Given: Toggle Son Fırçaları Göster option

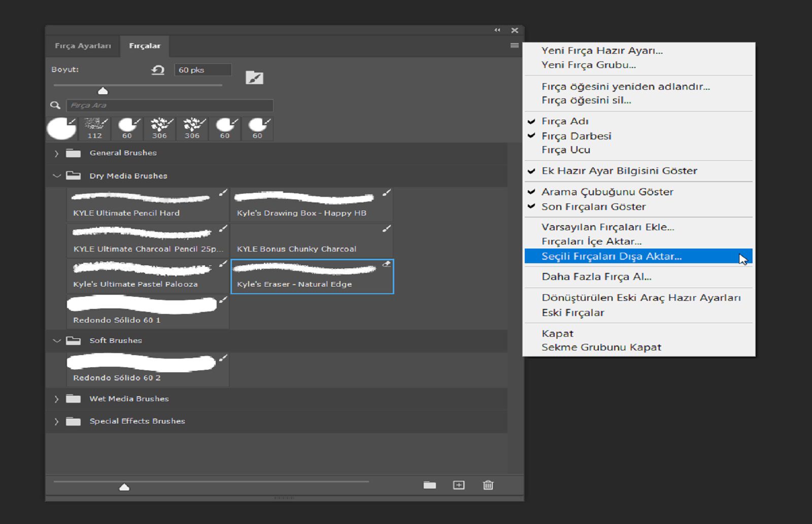Looking at the screenshot, I should (638, 206).
